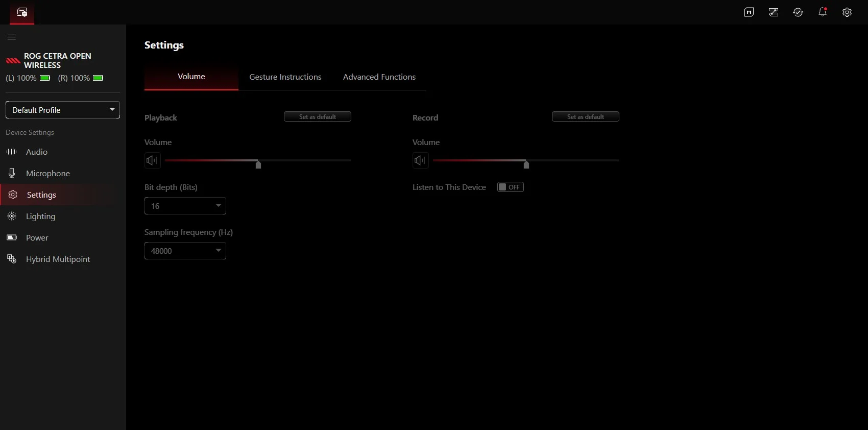Image resolution: width=868 pixels, height=430 pixels.
Task: Click the Record volume slider handle
Action: (x=526, y=164)
